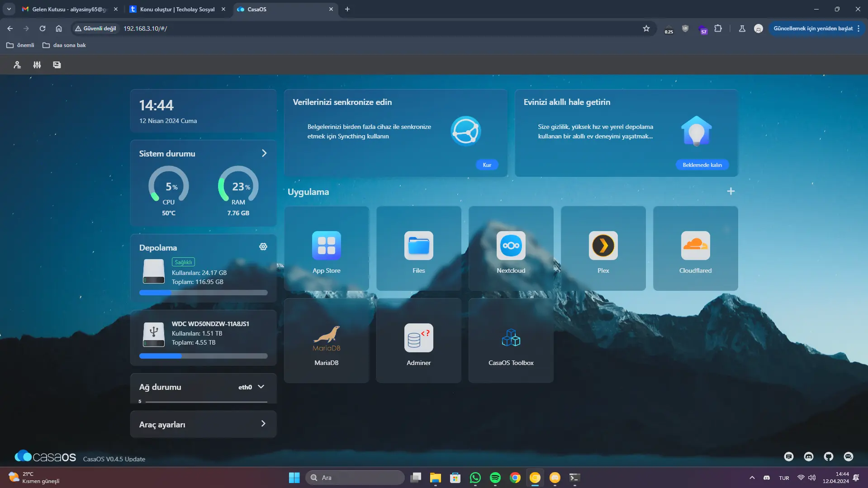Switch to the Konu oluştur Techolay tab
Viewport: 868px width, 488px height.
tap(177, 9)
